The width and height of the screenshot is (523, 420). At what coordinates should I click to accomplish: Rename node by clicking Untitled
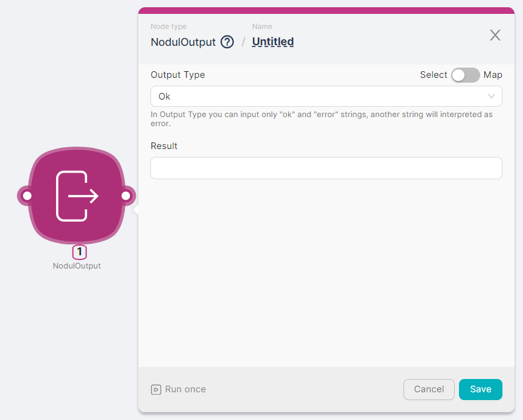coord(273,42)
